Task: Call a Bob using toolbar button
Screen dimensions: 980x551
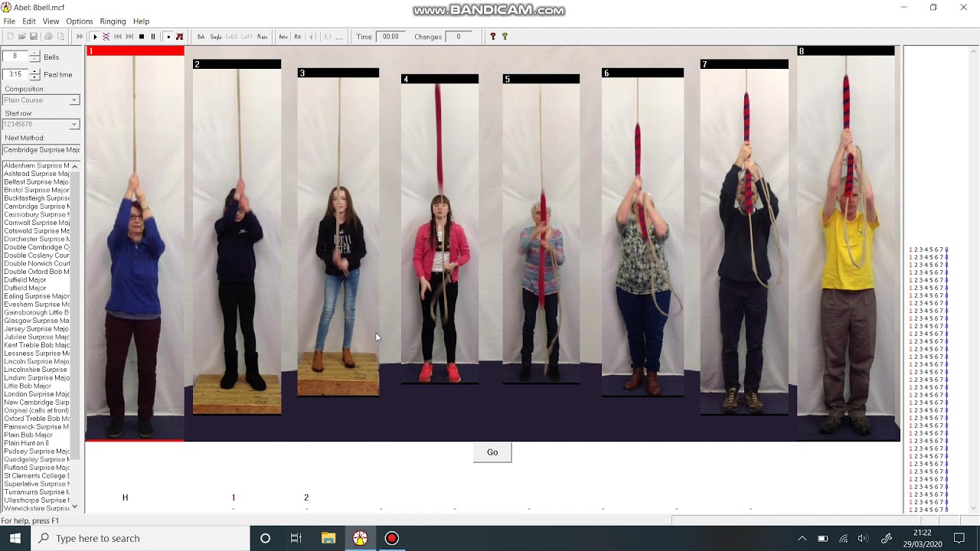Action: pyautogui.click(x=201, y=37)
